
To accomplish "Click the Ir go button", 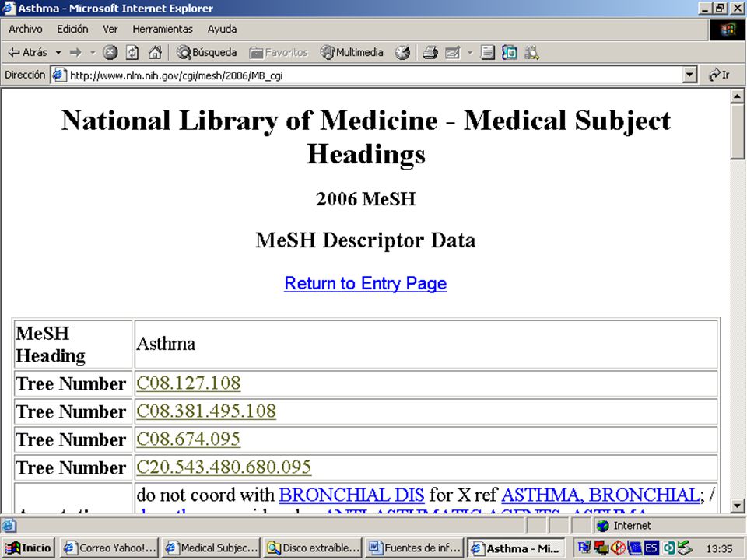I will click(719, 75).
